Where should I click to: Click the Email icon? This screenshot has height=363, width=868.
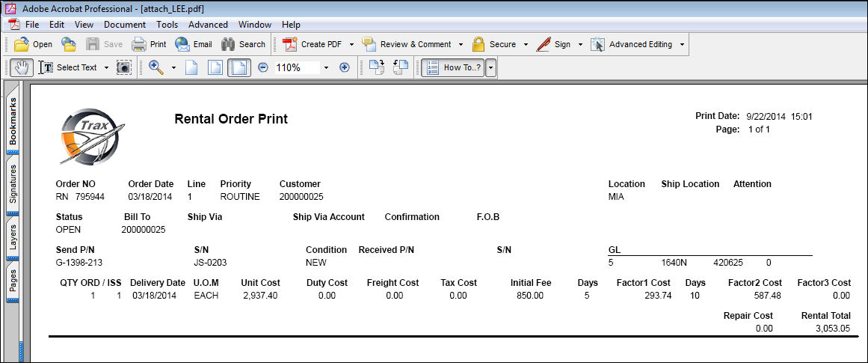coord(182,44)
